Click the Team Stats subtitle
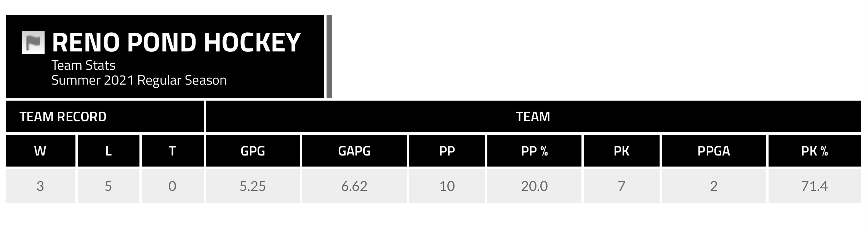868x226 pixels. pyautogui.click(x=83, y=66)
